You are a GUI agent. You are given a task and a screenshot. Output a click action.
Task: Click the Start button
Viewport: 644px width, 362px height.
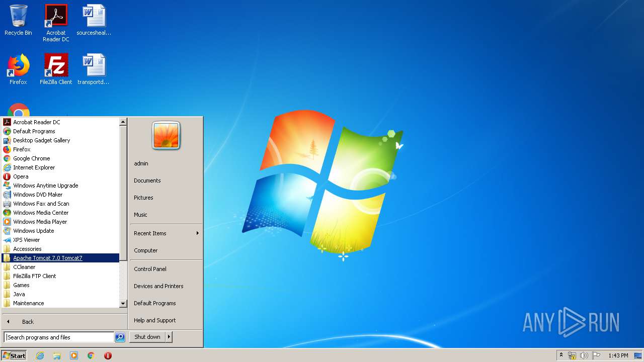click(x=14, y=355)
